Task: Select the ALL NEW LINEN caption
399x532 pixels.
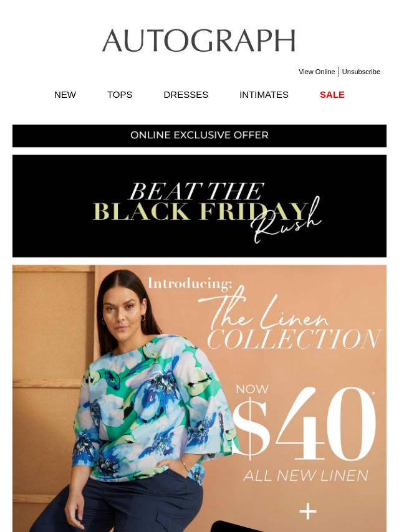Action: tap(306, 476)
